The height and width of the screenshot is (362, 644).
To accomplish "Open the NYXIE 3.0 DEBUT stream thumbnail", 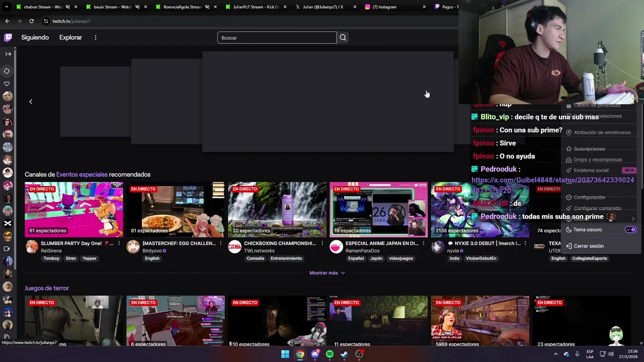I will tap(480, 210).
